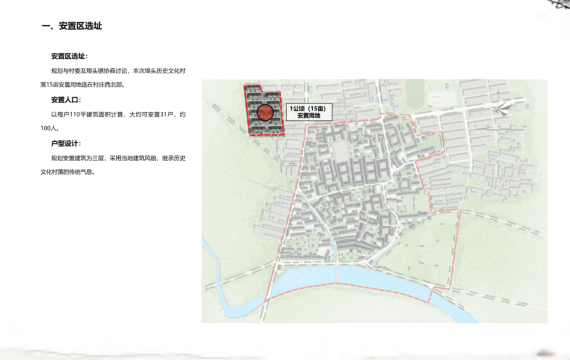Select the "1公顷（15亩）安置用地" label box
The image size is (570, 360).
(x=309, y=112)
